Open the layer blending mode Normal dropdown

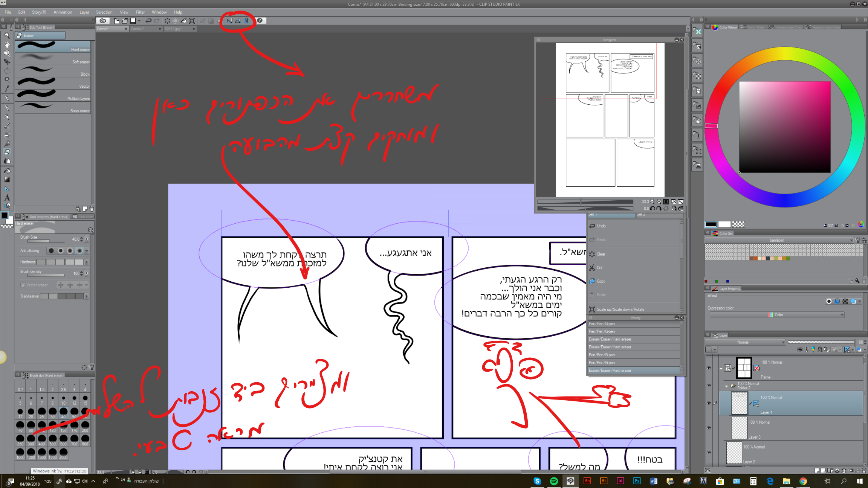tap(745, 342)
